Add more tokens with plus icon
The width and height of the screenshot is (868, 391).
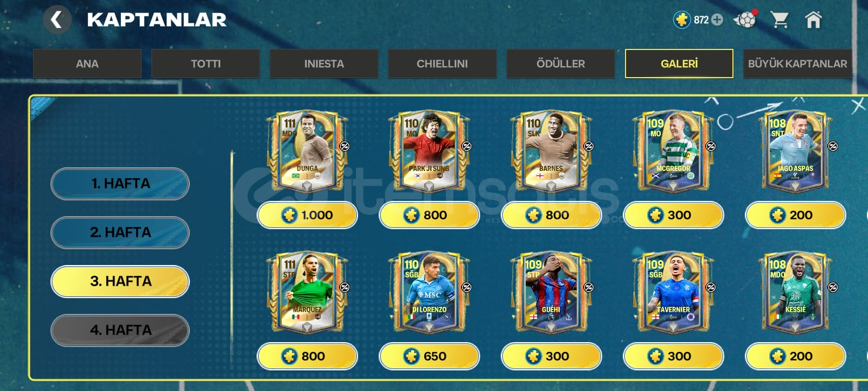point(717,20)
